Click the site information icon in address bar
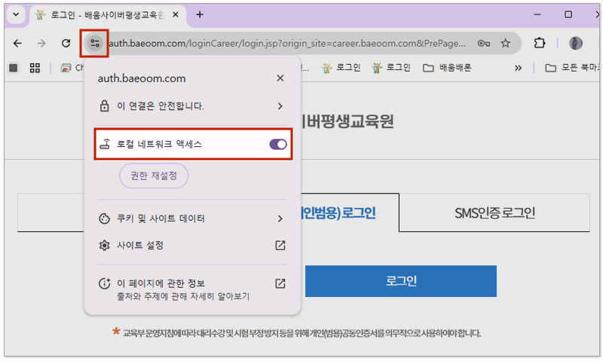Image resolution: width=603 pixels, height=364 pixels. click(95, 43)
